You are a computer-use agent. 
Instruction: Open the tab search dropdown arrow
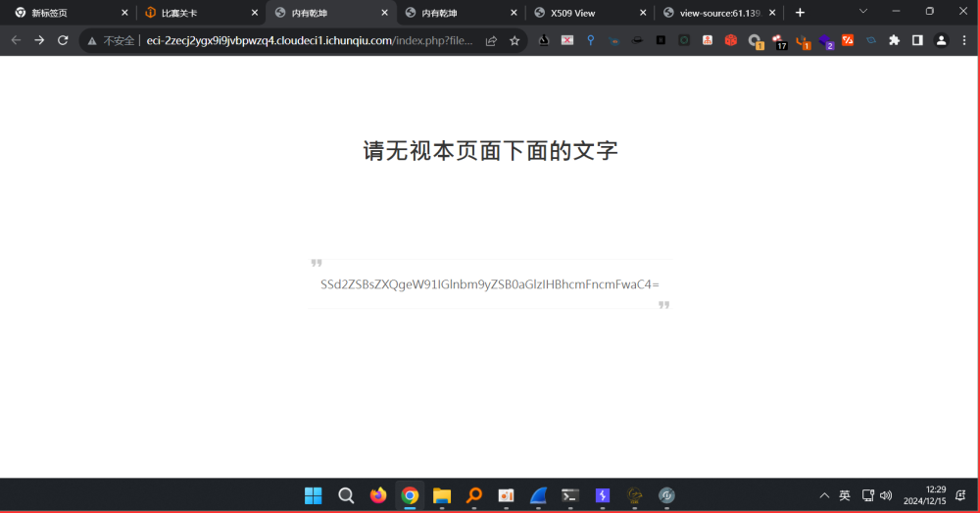point(863,11)
